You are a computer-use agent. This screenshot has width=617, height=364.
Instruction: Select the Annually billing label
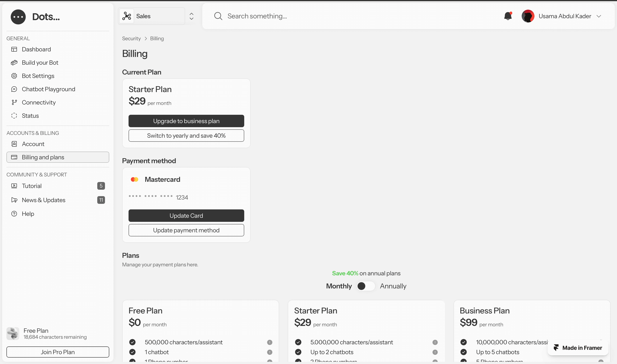(393, 286)
